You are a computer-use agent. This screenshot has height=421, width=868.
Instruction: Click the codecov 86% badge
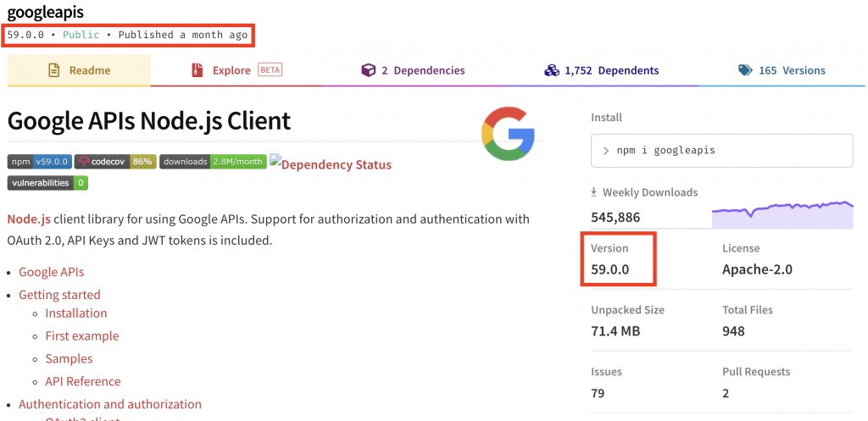click(115, 162)
